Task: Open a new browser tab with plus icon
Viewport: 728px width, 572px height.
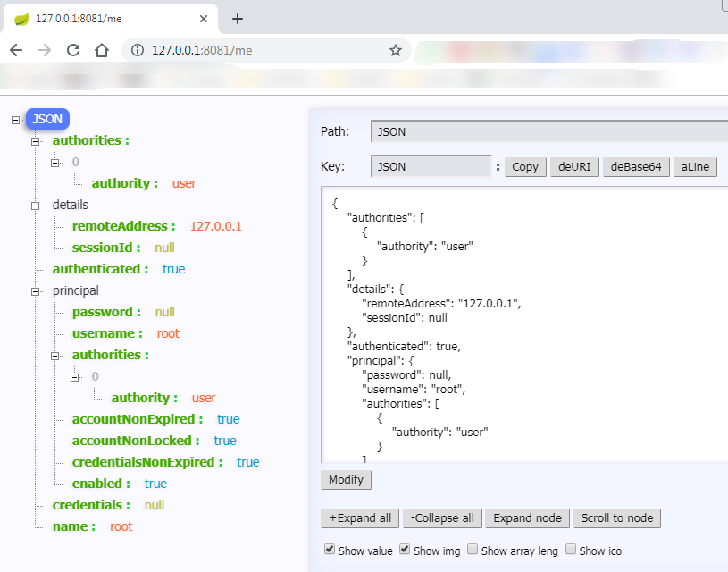Action: pyautogui.click(x=238, y=17)
